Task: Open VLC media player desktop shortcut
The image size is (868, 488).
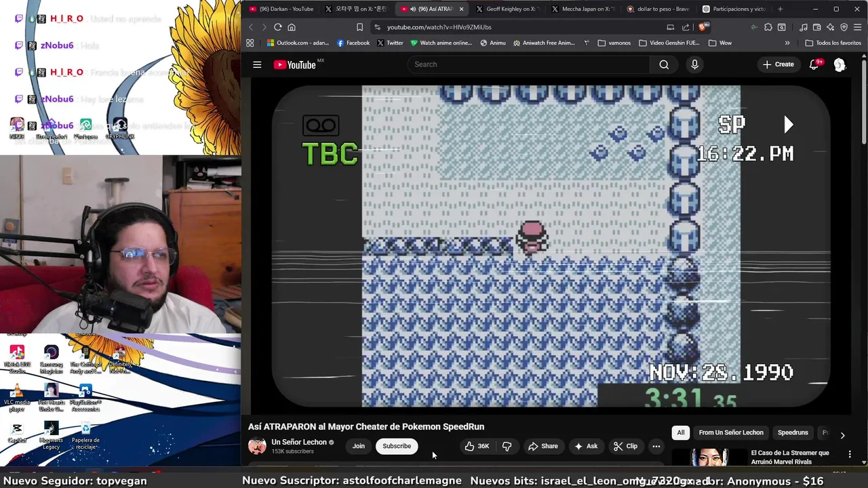Action: click(x=17, y=398)
